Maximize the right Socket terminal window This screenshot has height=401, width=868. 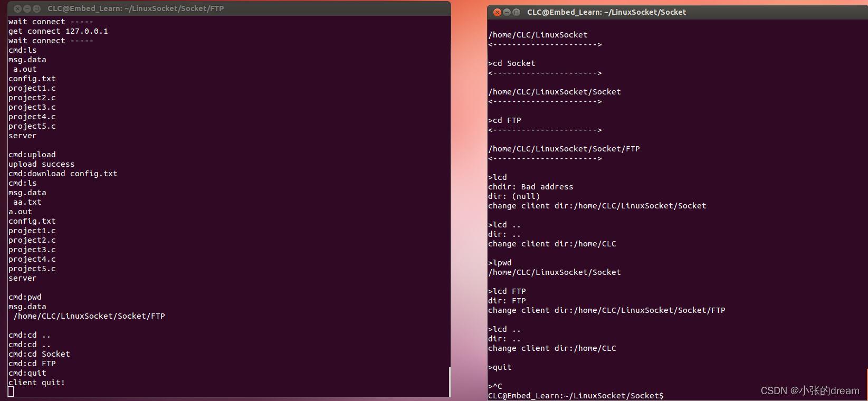[516, 12]
